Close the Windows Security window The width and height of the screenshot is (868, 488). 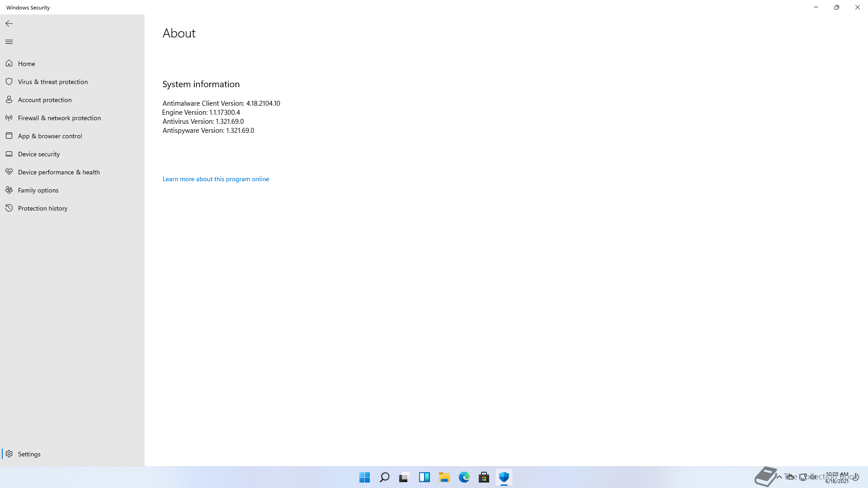858,7
